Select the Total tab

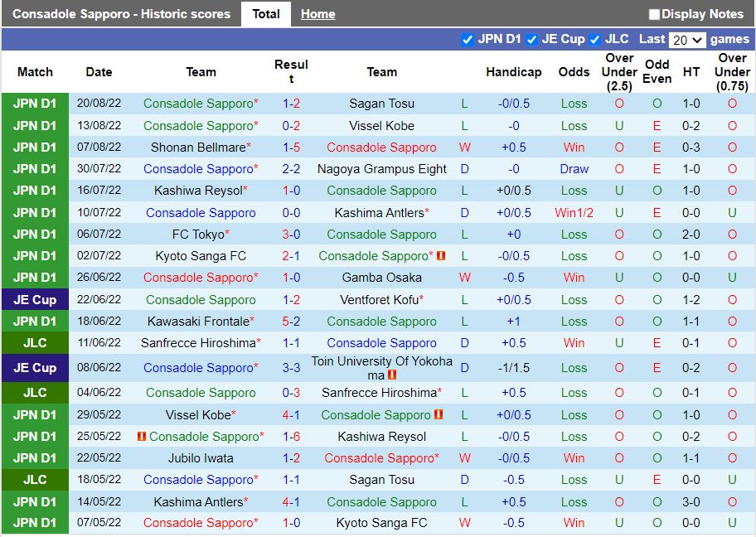[x=266, y=13]
